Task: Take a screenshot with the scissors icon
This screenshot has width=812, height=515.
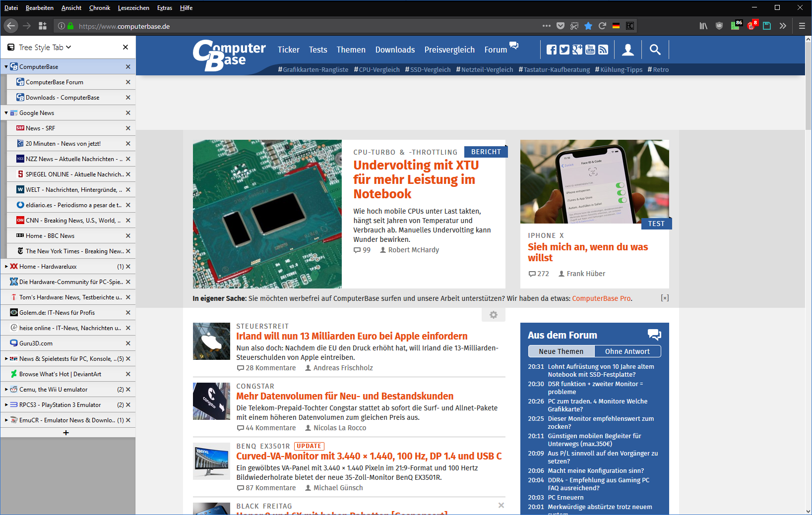Action: click(x=574, y=26)
